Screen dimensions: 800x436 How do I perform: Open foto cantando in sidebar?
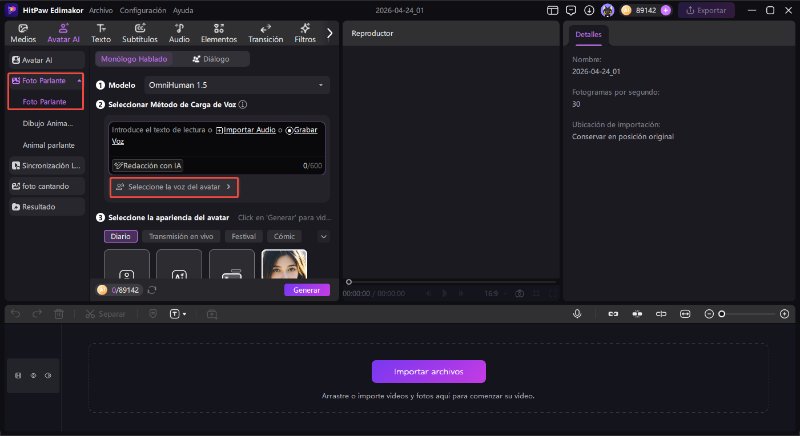tap(46, 186)
